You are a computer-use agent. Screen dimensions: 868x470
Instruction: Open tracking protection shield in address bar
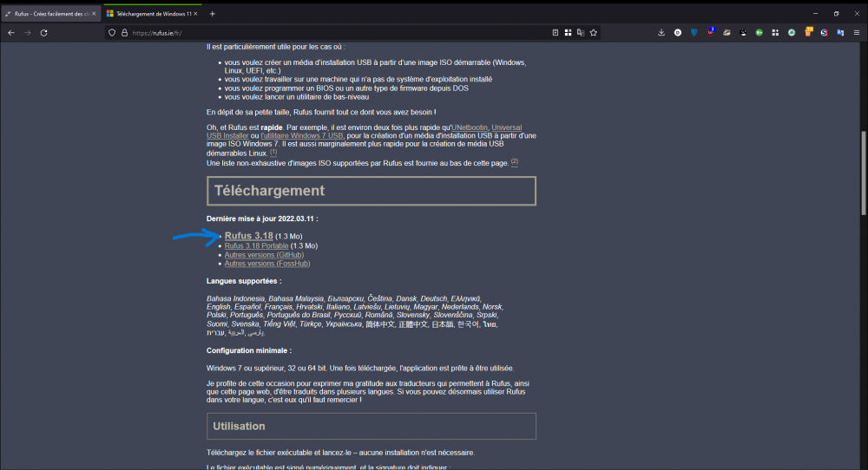(x=112, y=33)
